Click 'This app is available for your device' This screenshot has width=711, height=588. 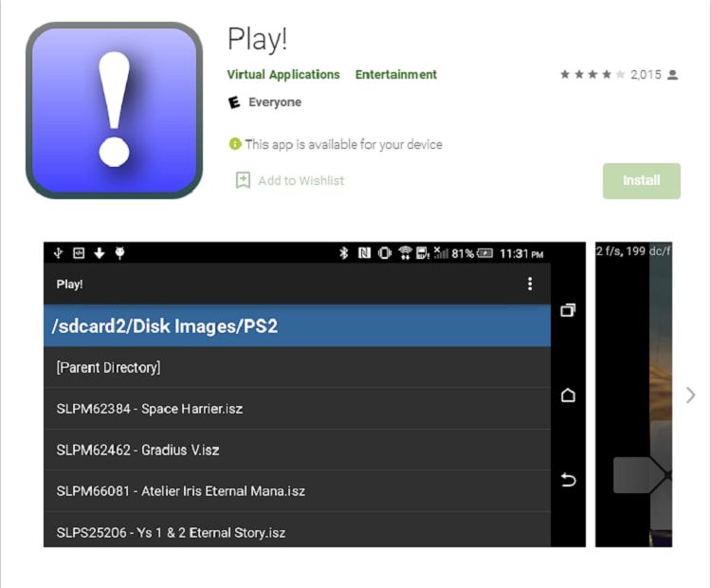[x=344, y=144]
